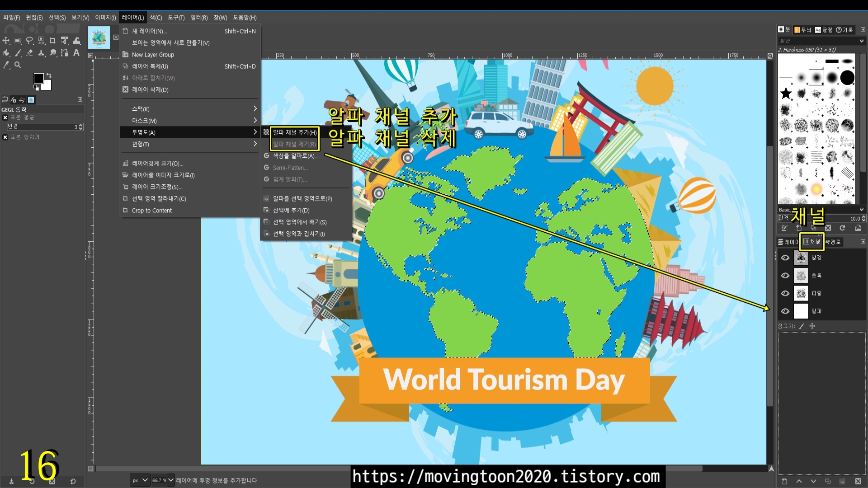Image resolution: width=868 pixels, height=488 pixels.
Task: Click the delete brush icon
Action: [828, 228]
